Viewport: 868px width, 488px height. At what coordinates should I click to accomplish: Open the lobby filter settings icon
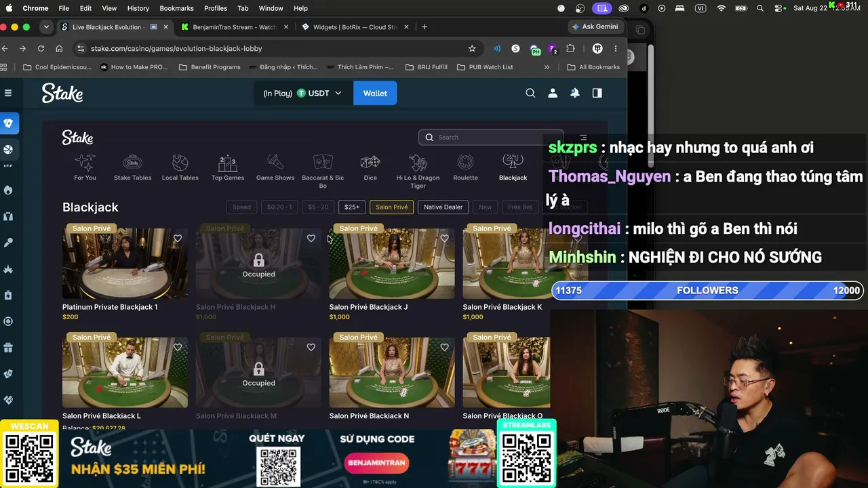click(x=583, y=138)
